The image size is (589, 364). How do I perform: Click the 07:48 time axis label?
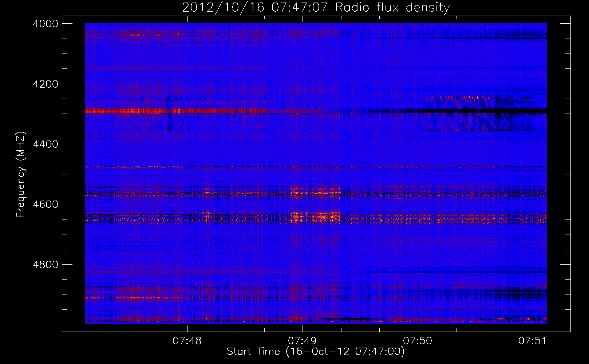(187, 341)
